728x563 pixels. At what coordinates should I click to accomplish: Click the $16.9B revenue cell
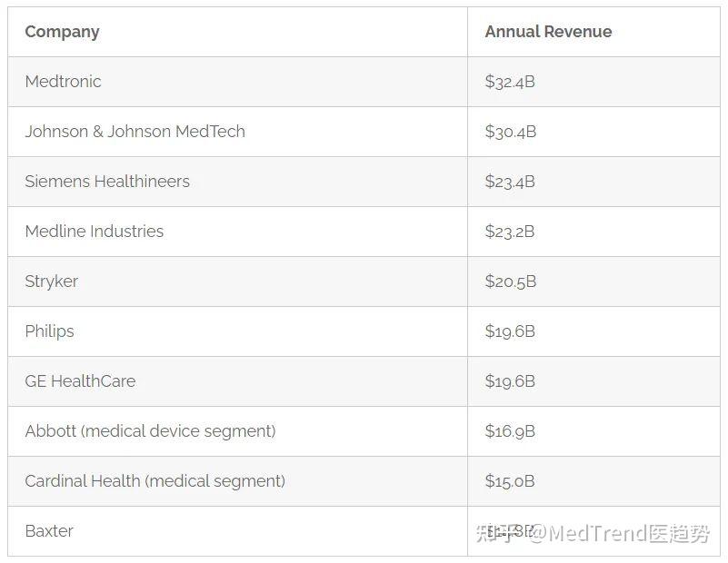click(510, 431)
